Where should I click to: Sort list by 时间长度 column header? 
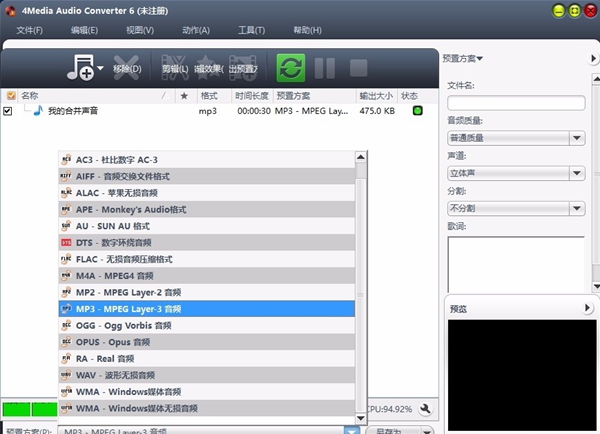[x=252, y=96]
